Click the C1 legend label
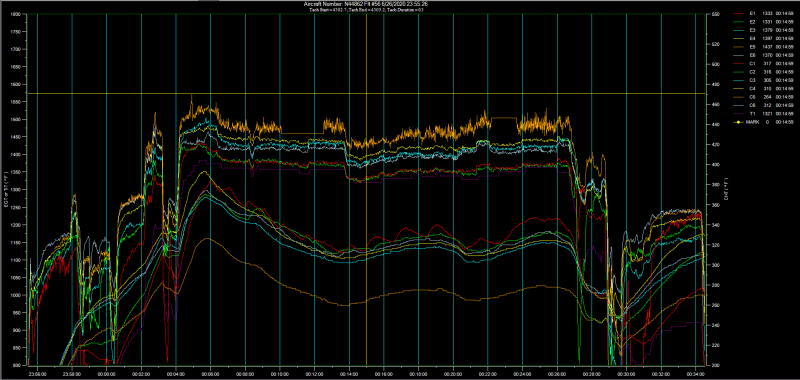 coord(752,64)
